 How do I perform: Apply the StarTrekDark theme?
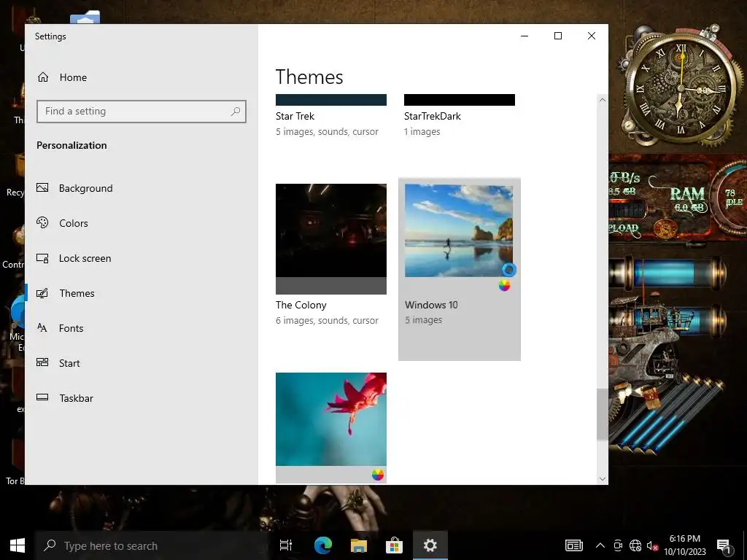coord(460,116)
